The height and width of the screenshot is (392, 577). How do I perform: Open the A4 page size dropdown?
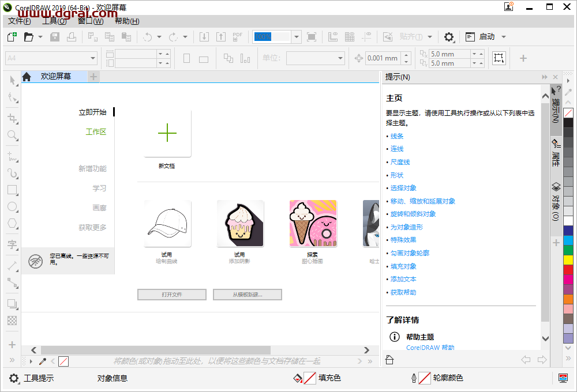tap(93, 58)
